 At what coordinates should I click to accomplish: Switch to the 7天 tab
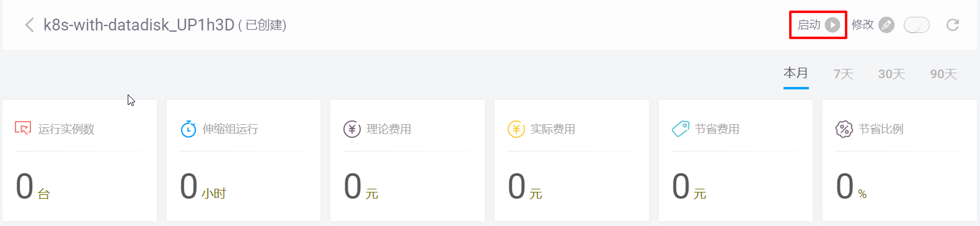[x=843, y=75]
